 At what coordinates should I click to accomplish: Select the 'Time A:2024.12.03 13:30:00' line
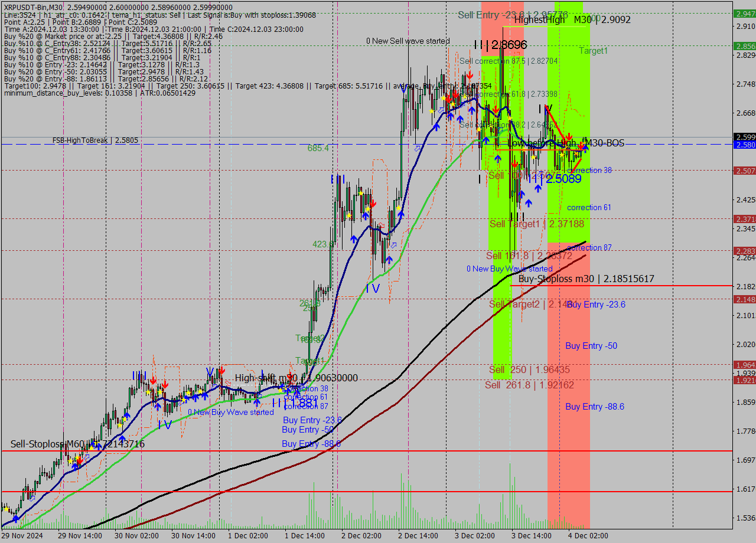tap(154, 30)
